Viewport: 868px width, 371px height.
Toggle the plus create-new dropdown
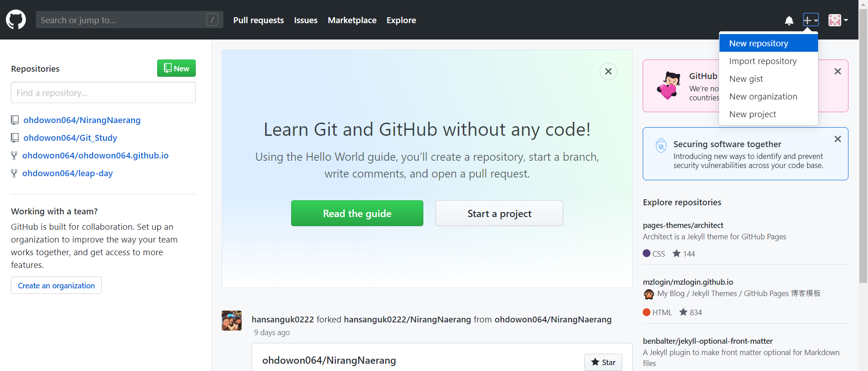[811, 20]
